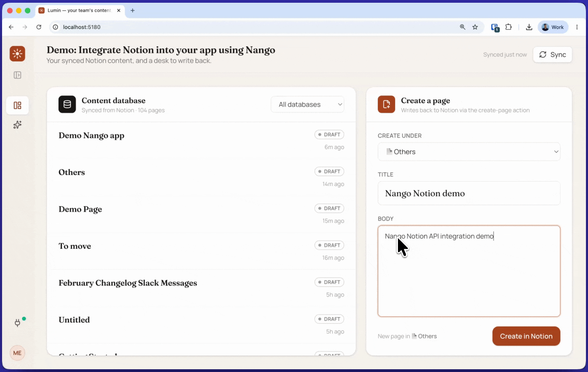Screen dimensions: 588x372
Task: Click the '14m ago' timestamp
Action: click(x=333, y=184)
